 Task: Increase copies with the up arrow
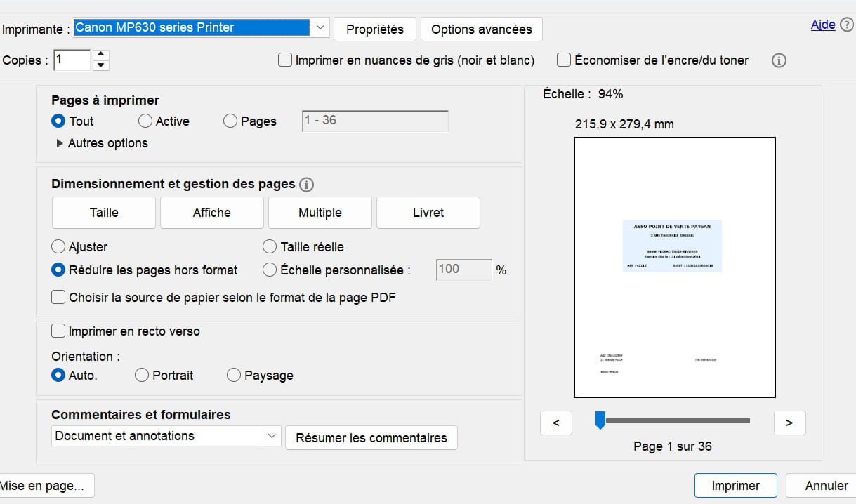101,54
